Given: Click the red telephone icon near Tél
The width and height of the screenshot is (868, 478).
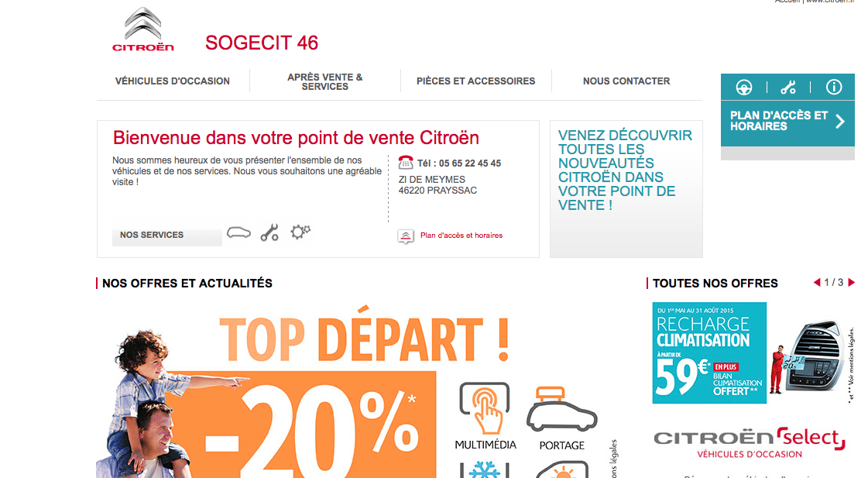Looking at the screenshot, I should click(406, 162).
